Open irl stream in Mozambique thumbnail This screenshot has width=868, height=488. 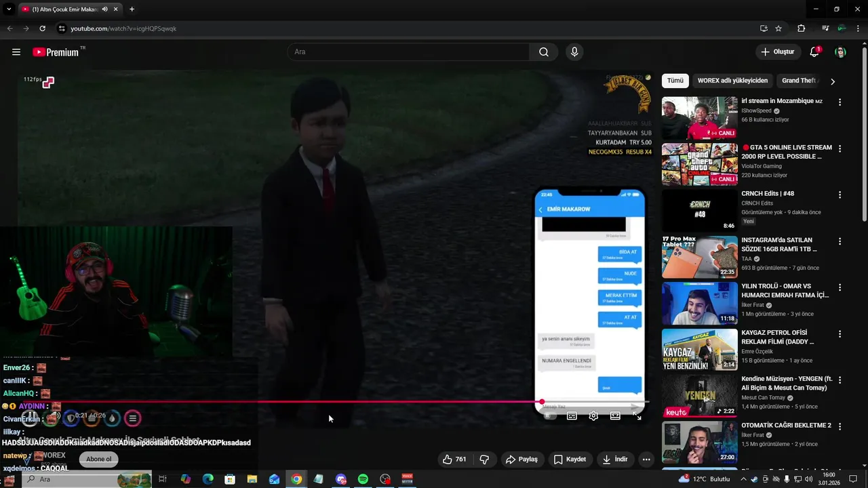point(699,118)
